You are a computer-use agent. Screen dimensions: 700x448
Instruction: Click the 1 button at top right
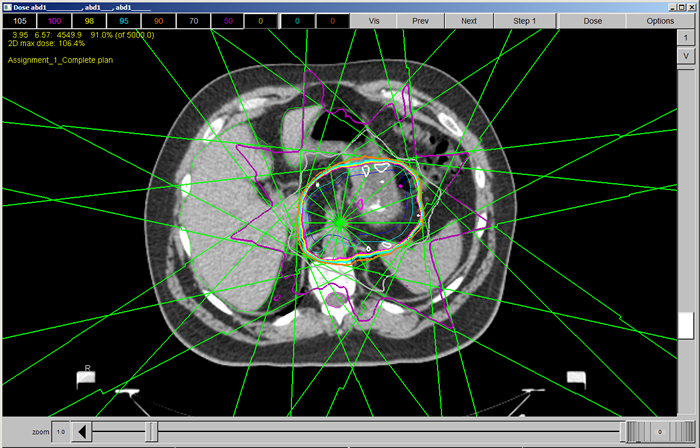point(686,37)
